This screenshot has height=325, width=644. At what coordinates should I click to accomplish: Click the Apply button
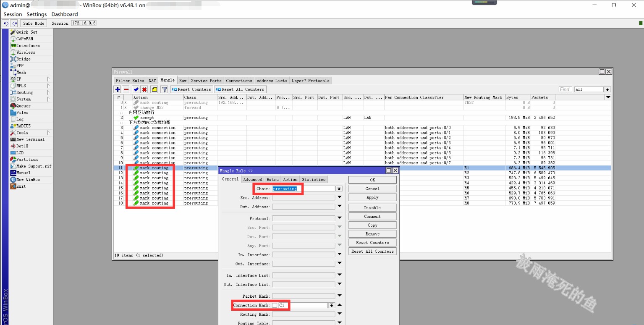coord(372,197)
